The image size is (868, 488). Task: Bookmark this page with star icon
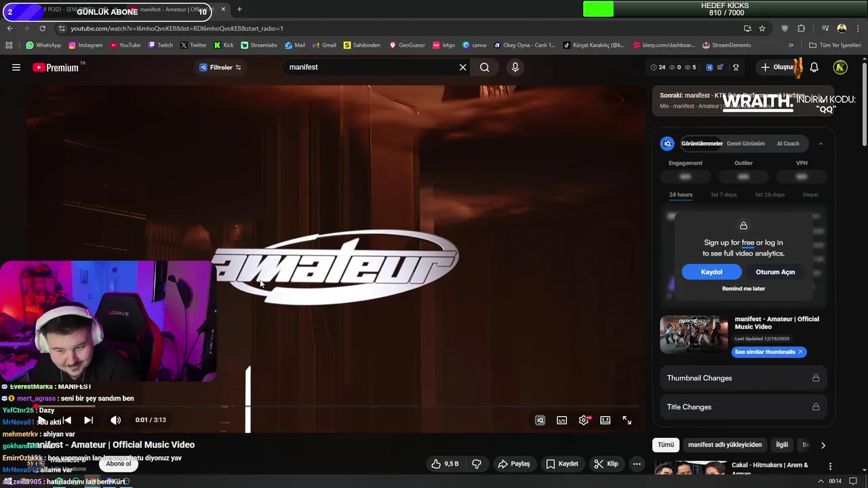click(x=762, y=28)
